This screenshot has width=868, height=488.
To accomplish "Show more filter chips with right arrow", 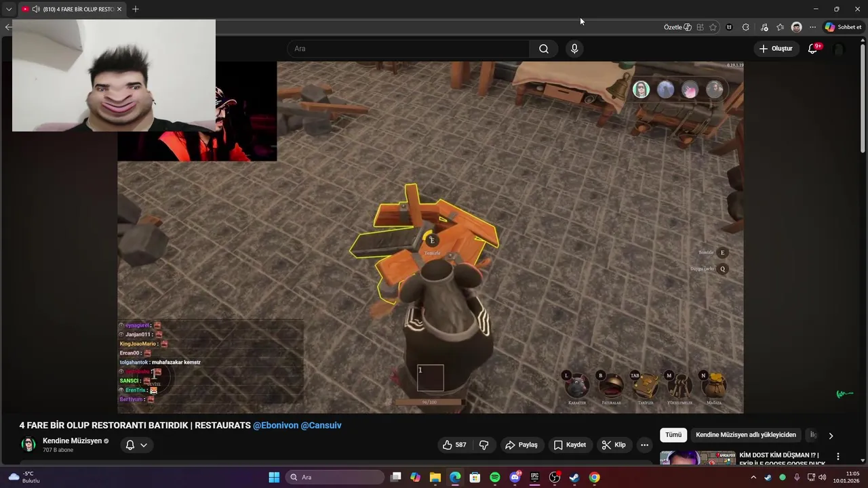I will coord(831,436).
